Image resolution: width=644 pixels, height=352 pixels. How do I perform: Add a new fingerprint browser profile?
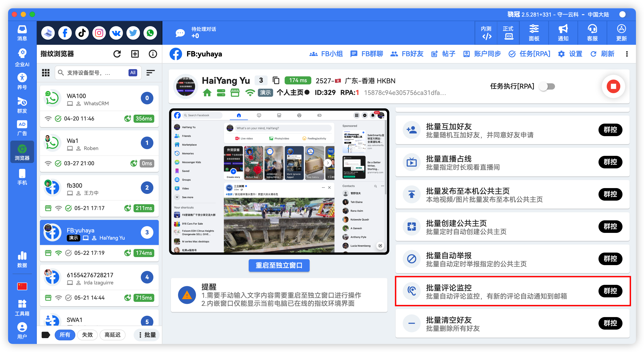(135, 54)
